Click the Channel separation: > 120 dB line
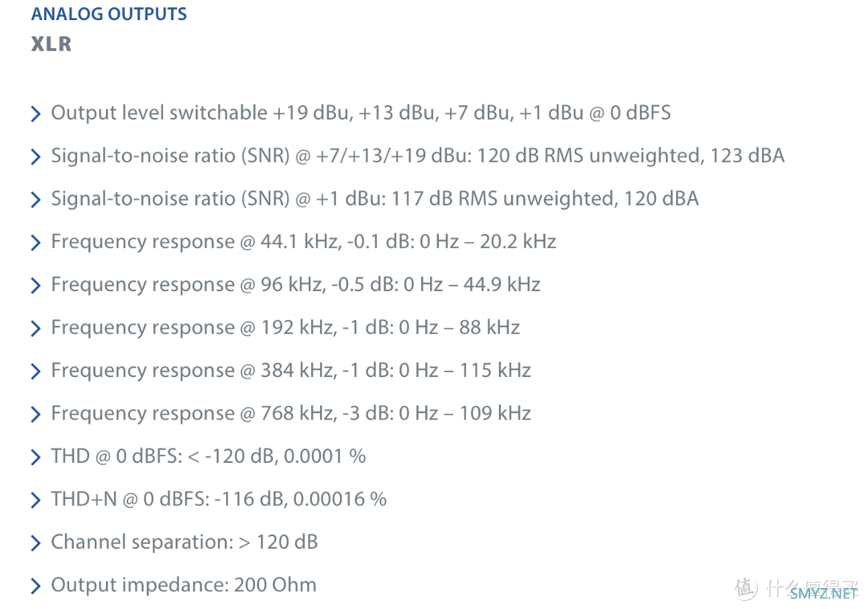This screenshot has width=868, height=609. pos(184,542)
